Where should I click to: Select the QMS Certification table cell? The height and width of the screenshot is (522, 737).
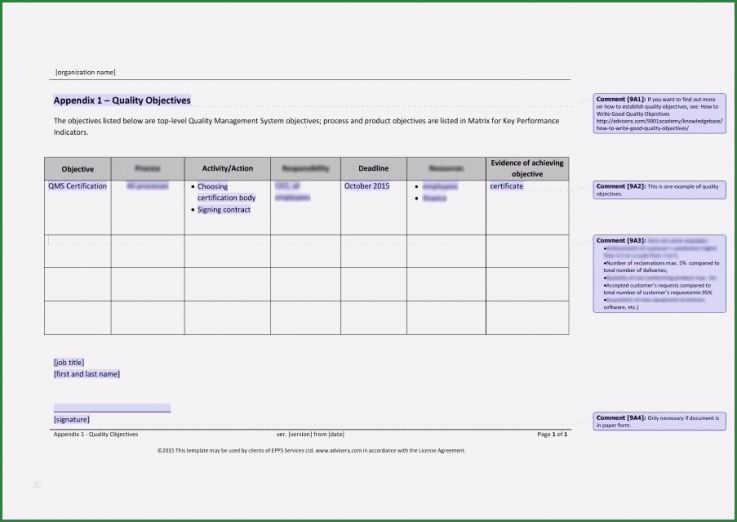tap(77, 187)
